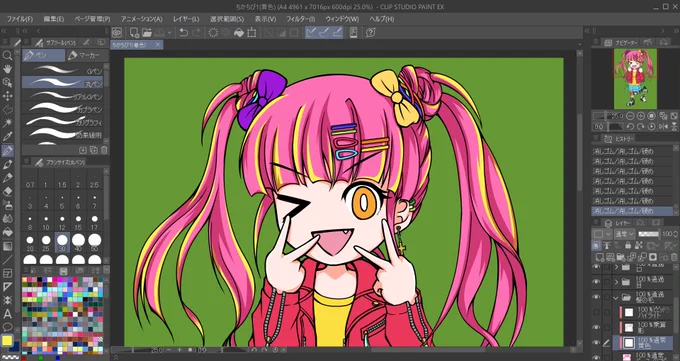Screen dimensions: 680x361
Task: Open the Sub Tool panel menu
Action: click(x=26, y=42)
